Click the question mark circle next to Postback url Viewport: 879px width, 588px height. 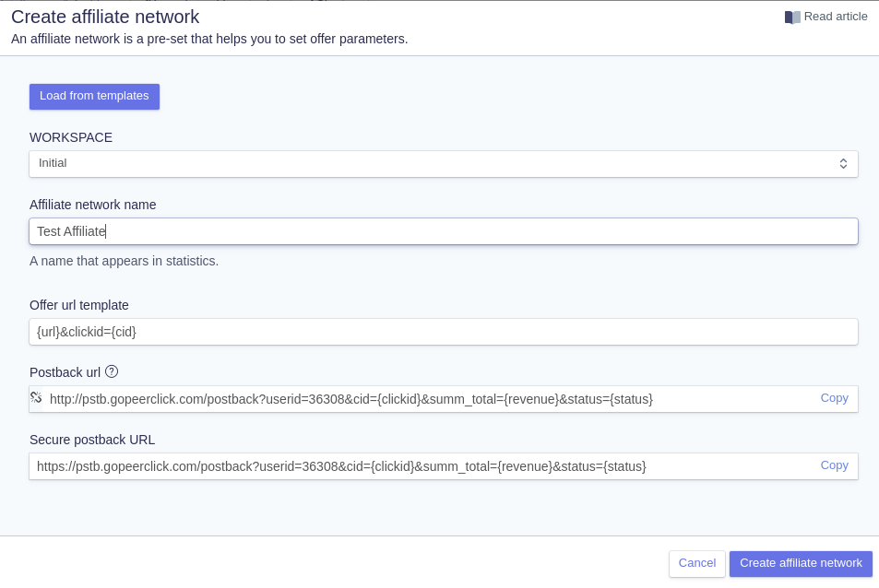[112, 371]
